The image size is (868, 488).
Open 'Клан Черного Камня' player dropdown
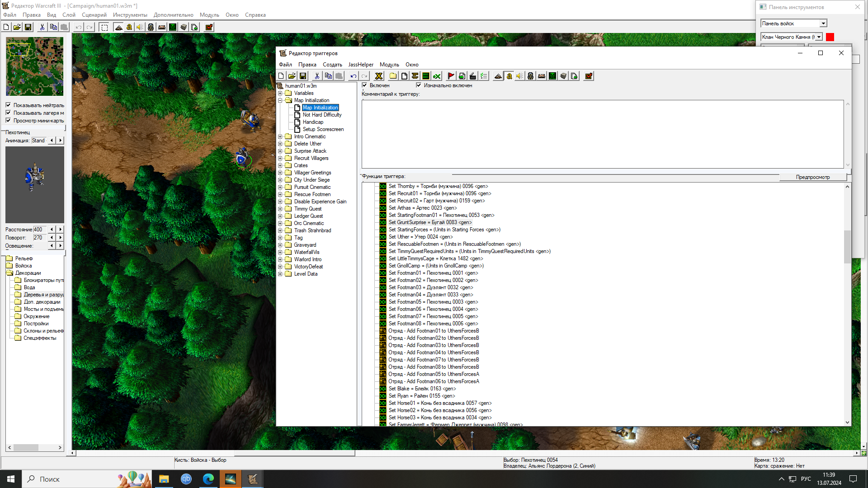(x=819, y=37)
